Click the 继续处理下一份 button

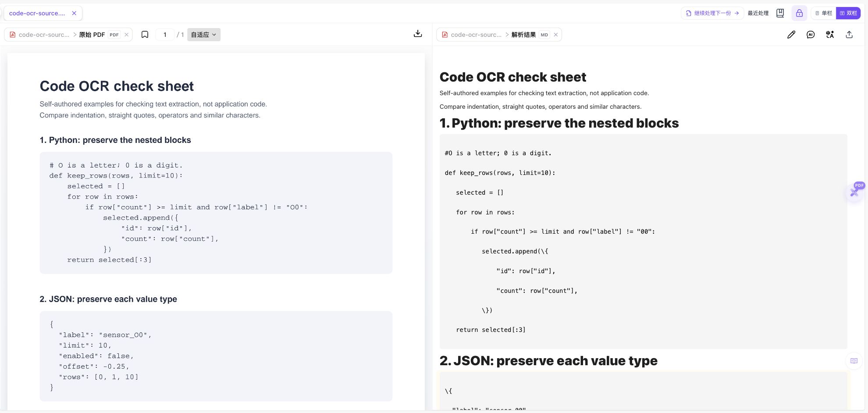712,13
